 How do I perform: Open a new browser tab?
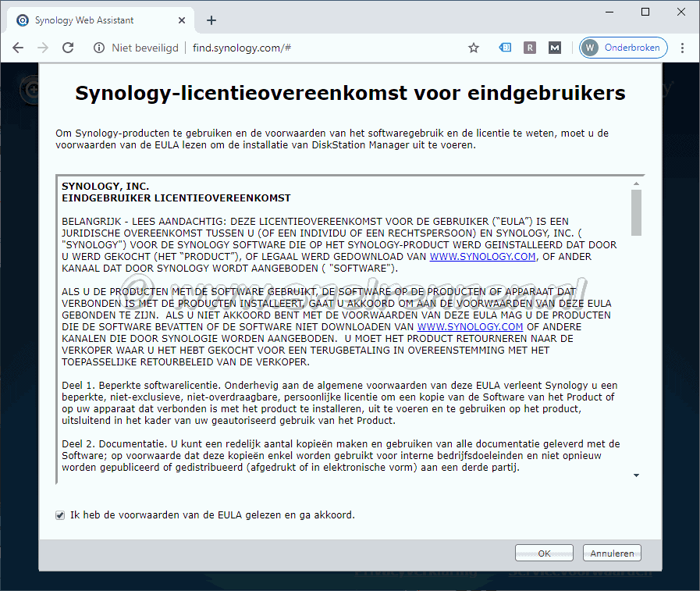pos(211,20)
